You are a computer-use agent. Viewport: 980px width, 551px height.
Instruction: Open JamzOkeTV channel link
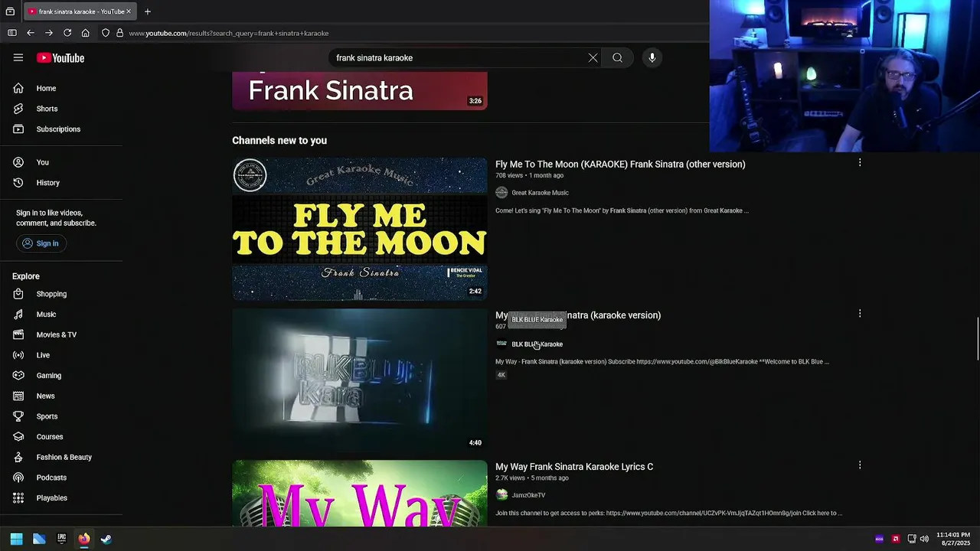528,495
